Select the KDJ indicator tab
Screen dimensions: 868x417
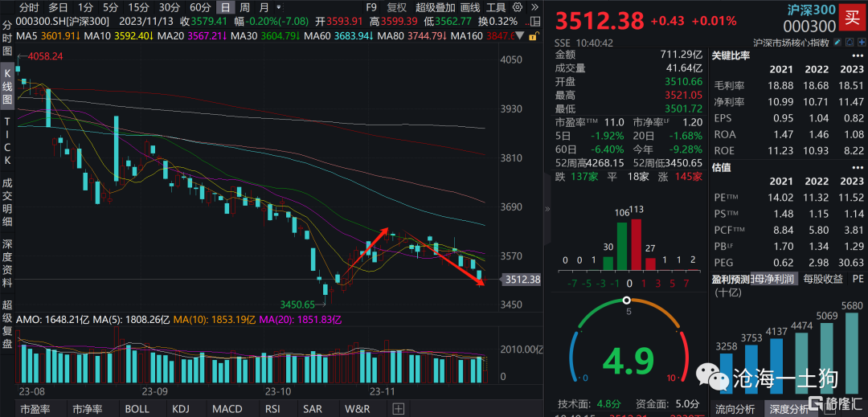coord(181,409)
